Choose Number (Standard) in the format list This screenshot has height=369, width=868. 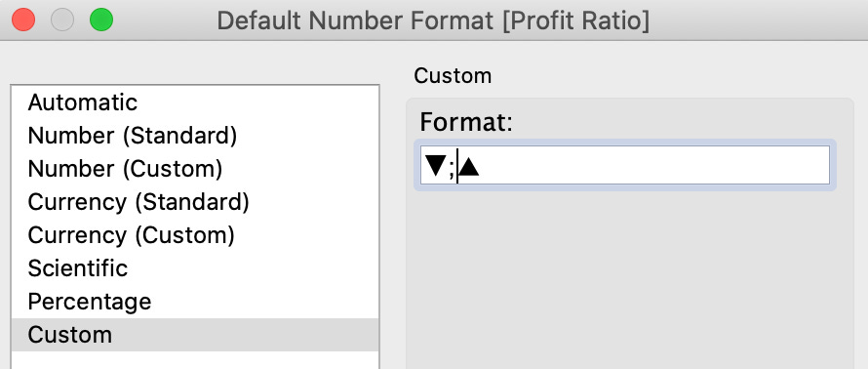point(195,136)
